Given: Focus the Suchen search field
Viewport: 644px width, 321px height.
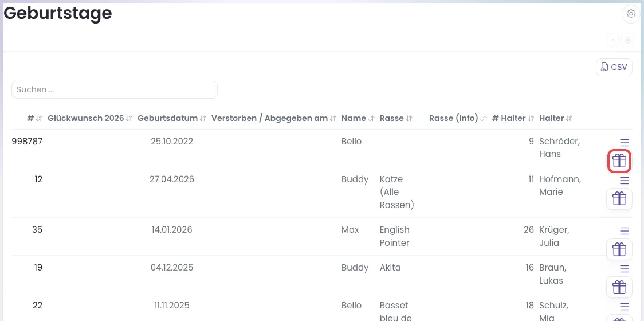Looking at the screenshot, I should 115,89.
